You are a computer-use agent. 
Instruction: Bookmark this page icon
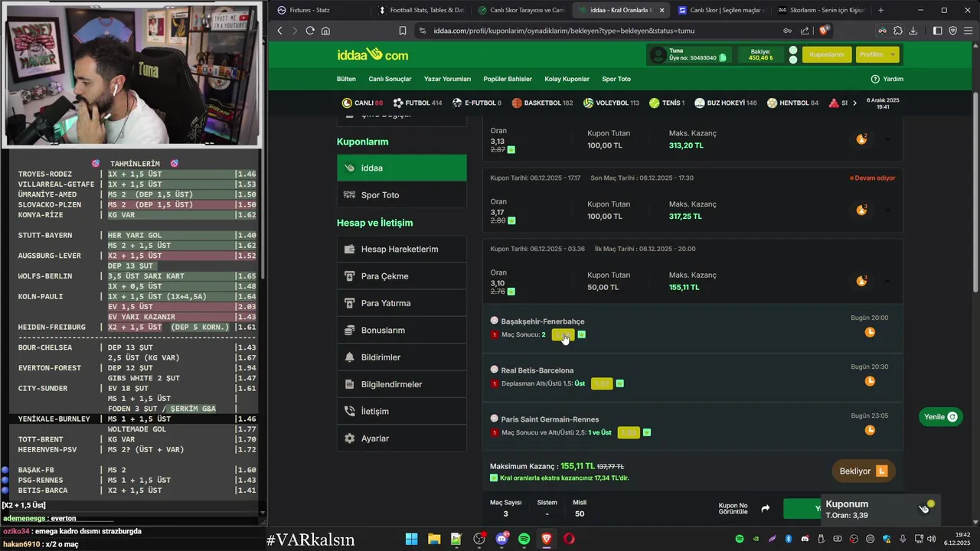tap(403, 31)
